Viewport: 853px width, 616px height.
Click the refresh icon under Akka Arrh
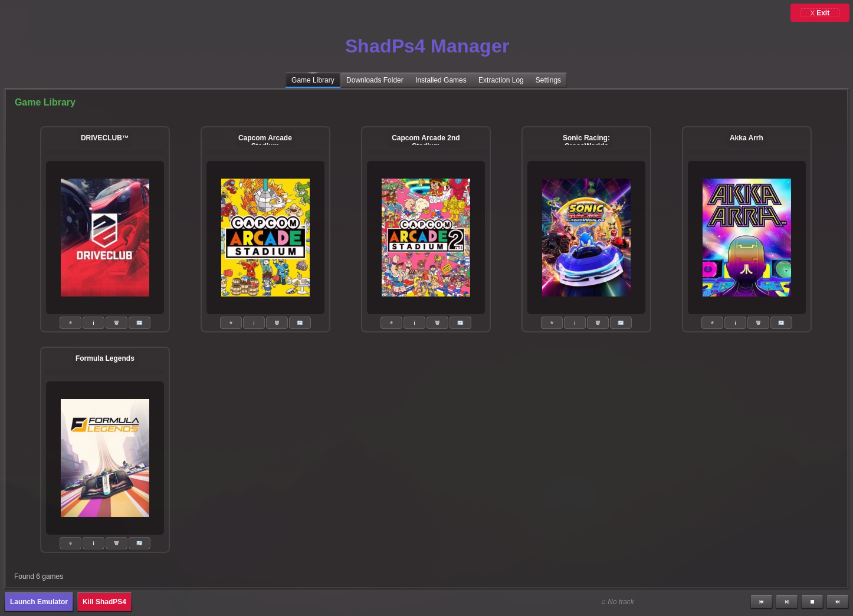781,322
